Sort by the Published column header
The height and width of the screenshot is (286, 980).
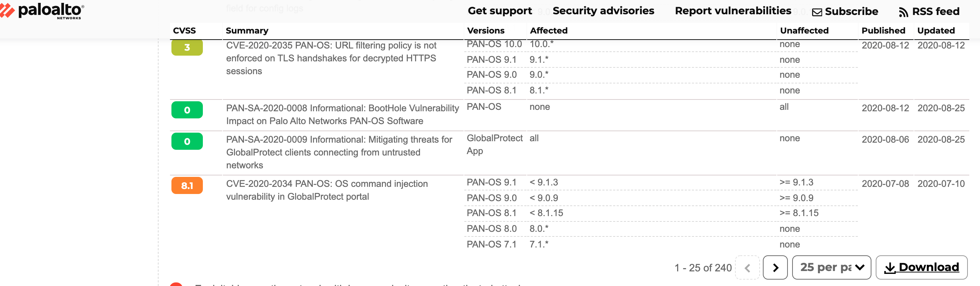[883, 31]
